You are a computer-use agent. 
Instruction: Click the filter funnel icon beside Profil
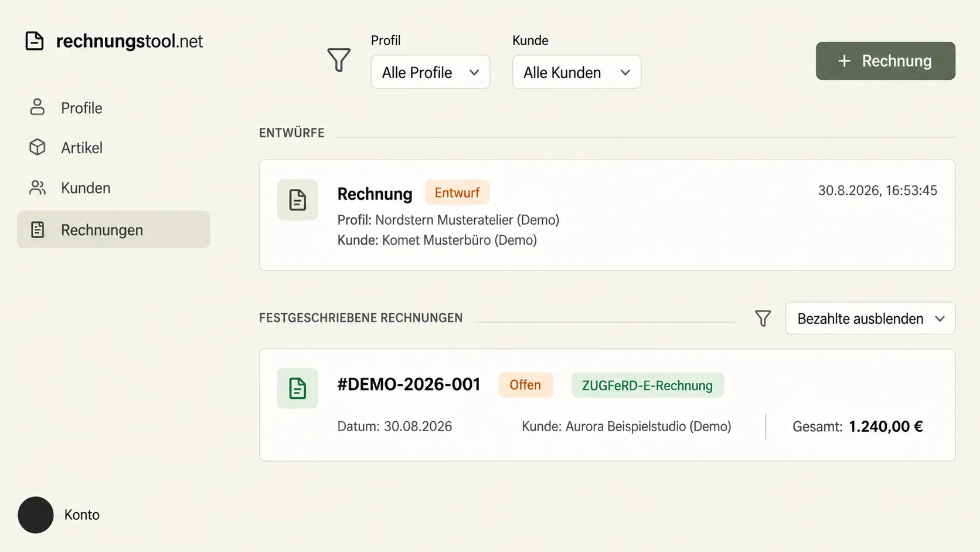click(x=339, y=60)
